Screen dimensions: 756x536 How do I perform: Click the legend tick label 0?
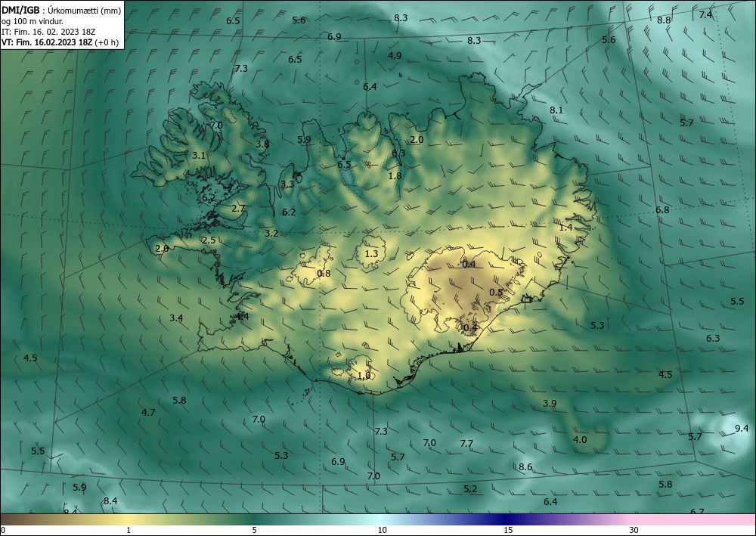3,531
